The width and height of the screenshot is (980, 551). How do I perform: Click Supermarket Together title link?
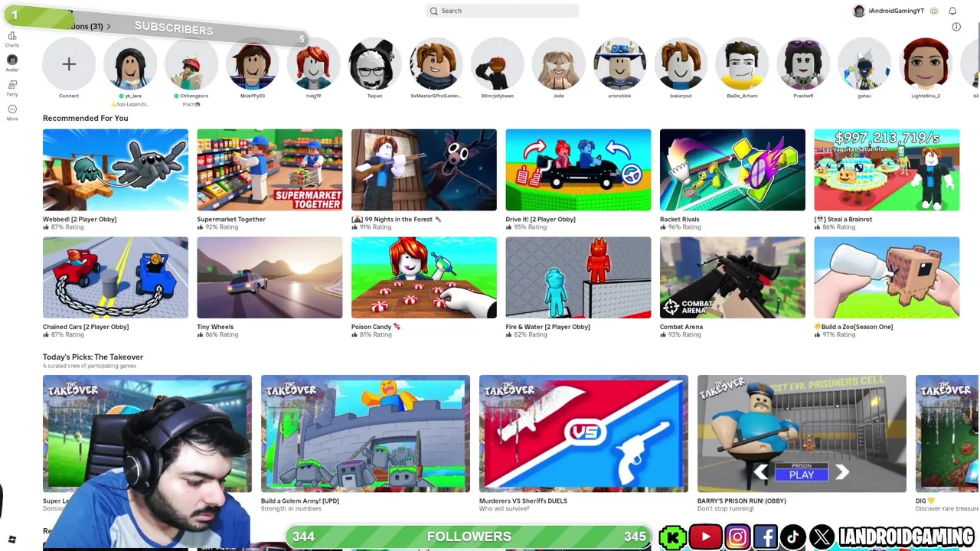point(231,220)
